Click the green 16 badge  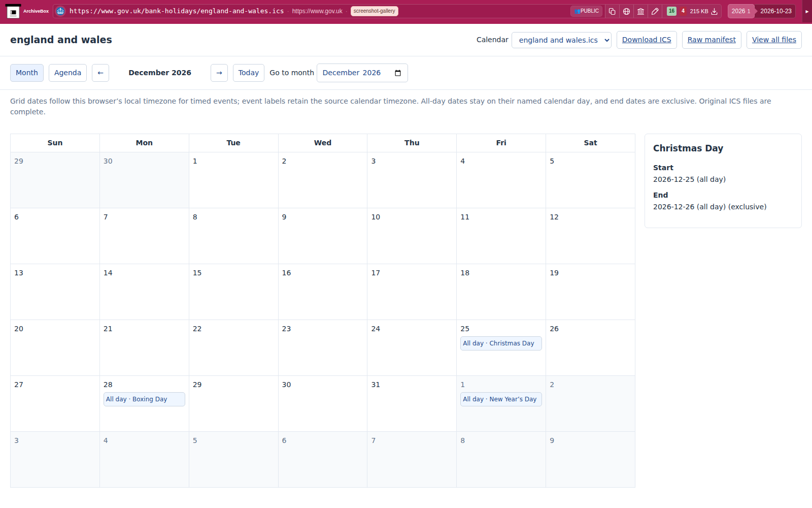pyautogui.click(x=671, y=11)
